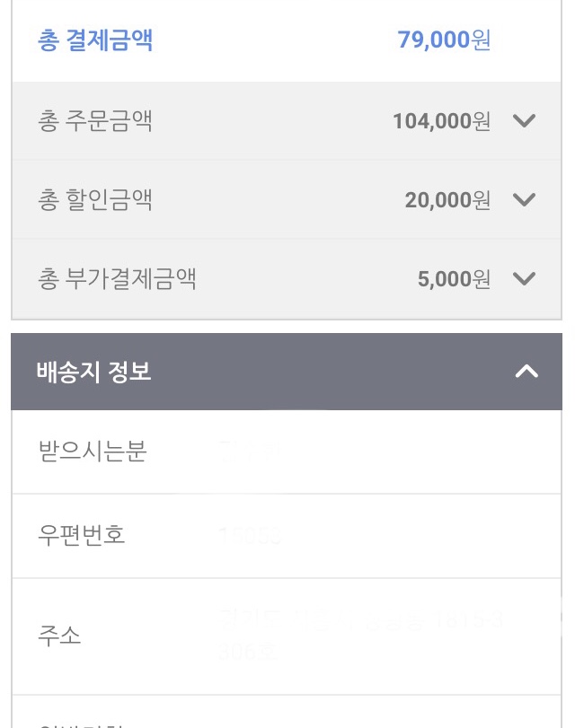The width and height of the screenshot is (575, 728).
Task: Tap the 총 할인금액 row label
Action: coord(95,199)
